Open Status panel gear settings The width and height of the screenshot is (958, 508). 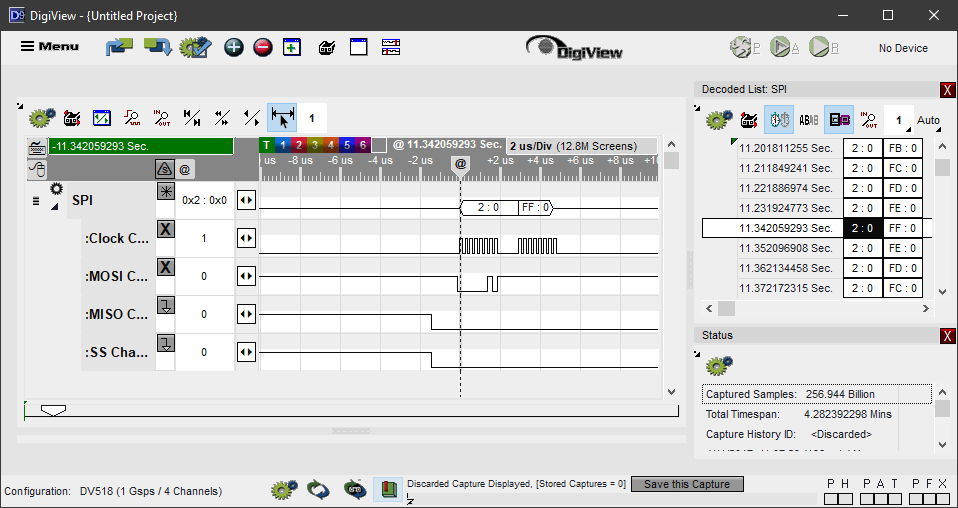[x=719, y=366]
